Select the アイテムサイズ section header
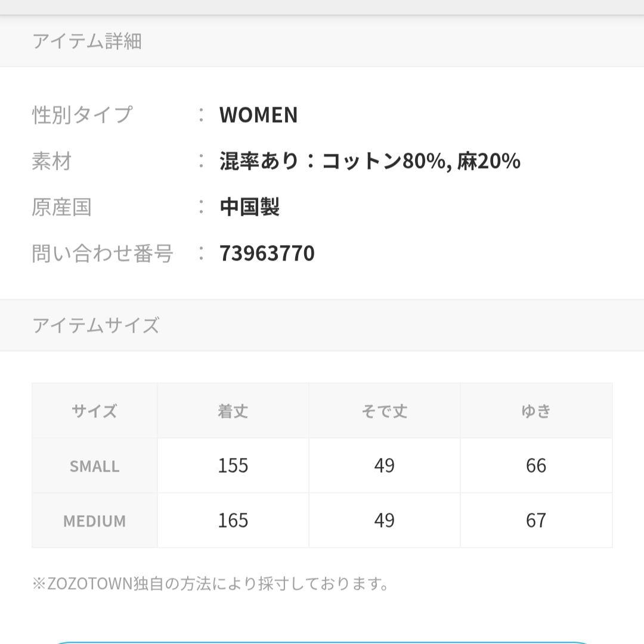The width and height of the screenshot is (644, 644). point(322,326)
